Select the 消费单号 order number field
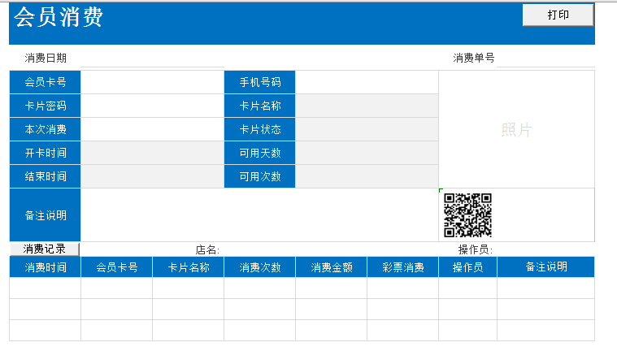Screen dimensions: 617x364 click(545, 58)
